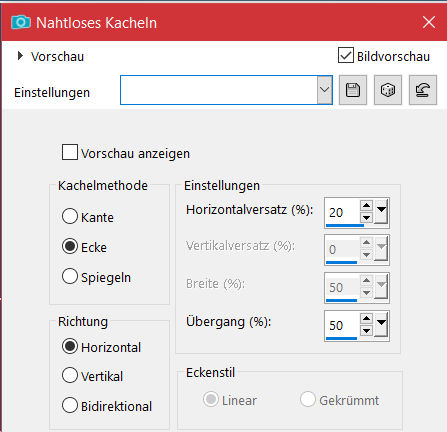
Task: Click the save preset floppy disk icon
Action: (x=353, y=90)
